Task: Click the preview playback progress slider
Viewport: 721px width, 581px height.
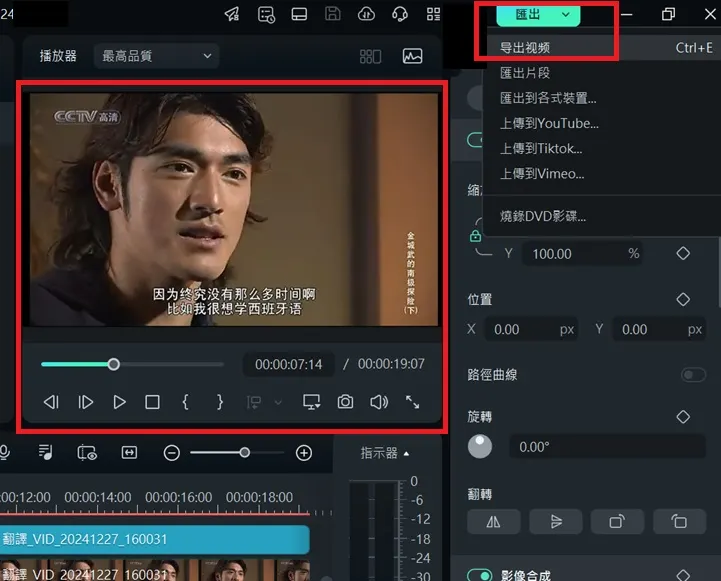Action: (x=132, y=365)
